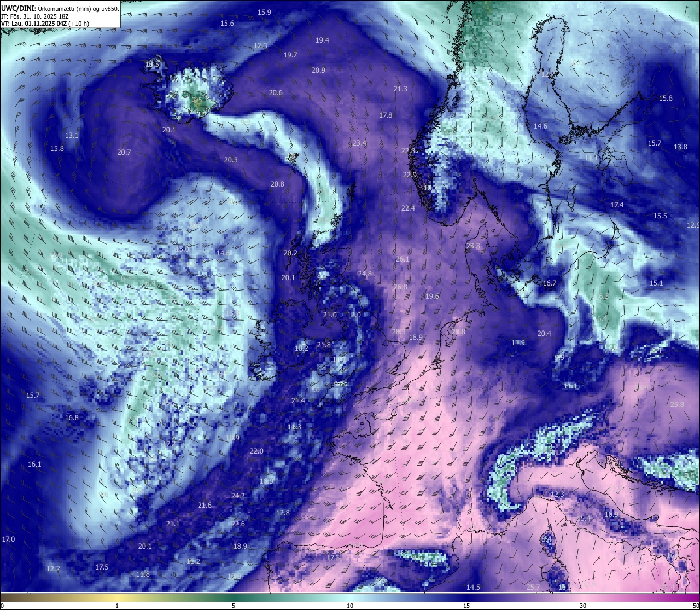
Task: Click the 11.8 map value
Action: pyautogui.click(x=143, y=574)
